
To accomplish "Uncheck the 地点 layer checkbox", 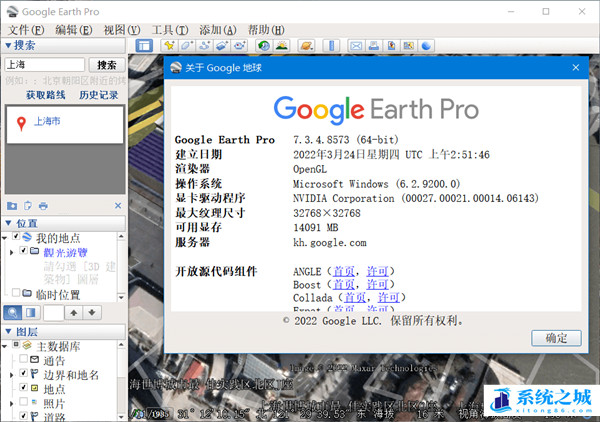I will coord(24,387).
